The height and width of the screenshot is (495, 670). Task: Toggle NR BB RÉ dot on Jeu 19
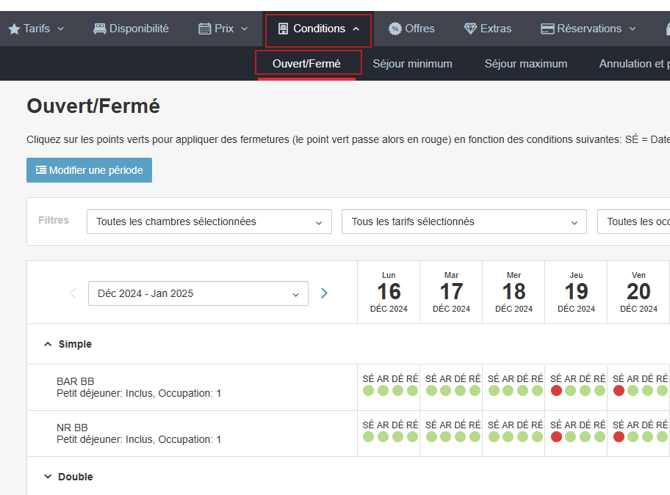(600, 436)
